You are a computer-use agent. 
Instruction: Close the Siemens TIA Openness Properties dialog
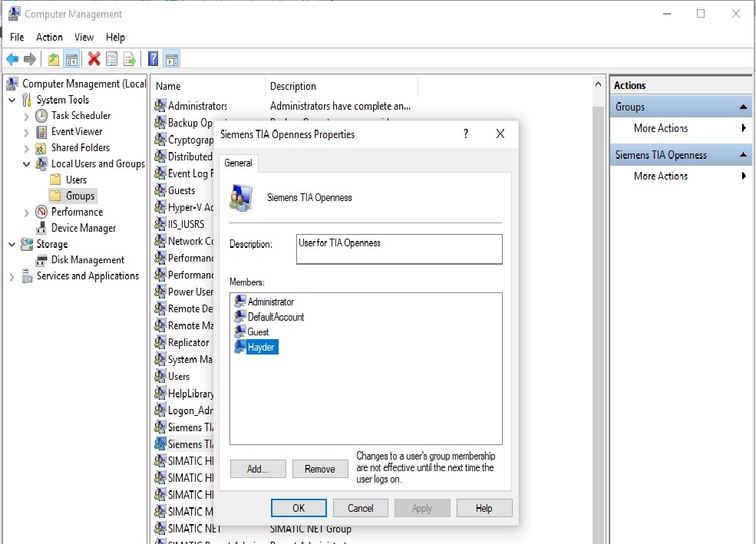pos(500,134)
